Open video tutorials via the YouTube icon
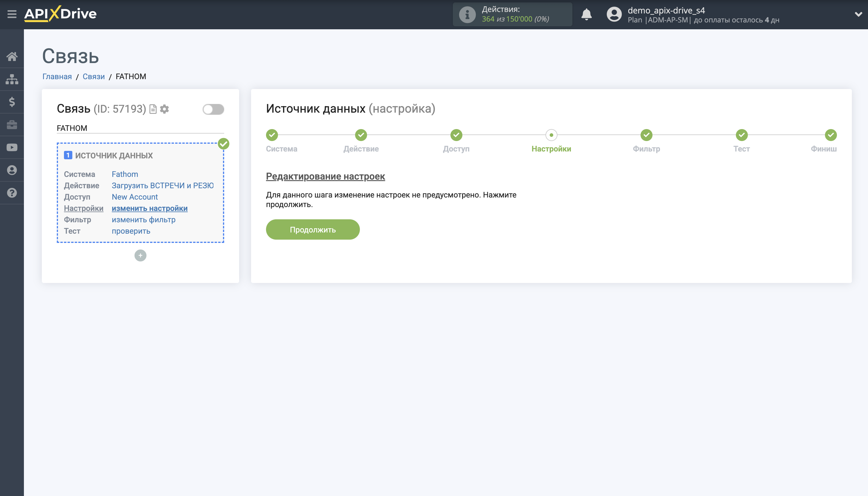 point(12,147)
